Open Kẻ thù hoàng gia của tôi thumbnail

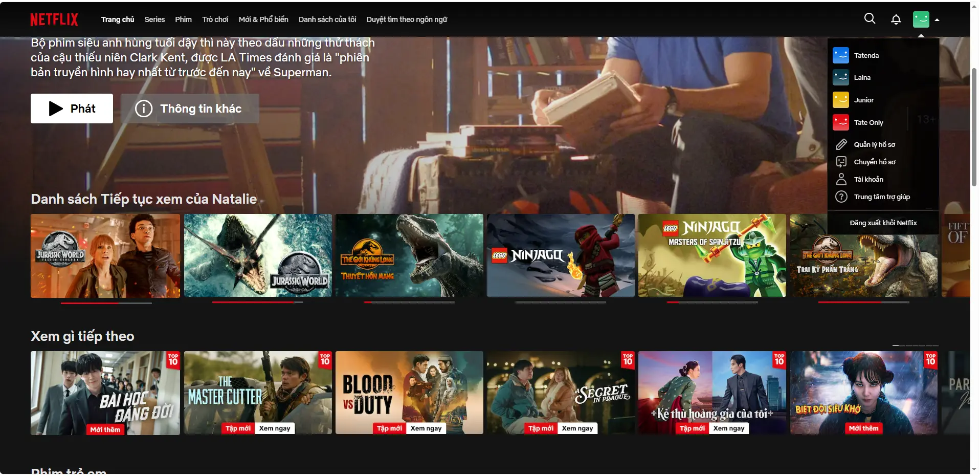pyautogui.click(x=712, y=393)
